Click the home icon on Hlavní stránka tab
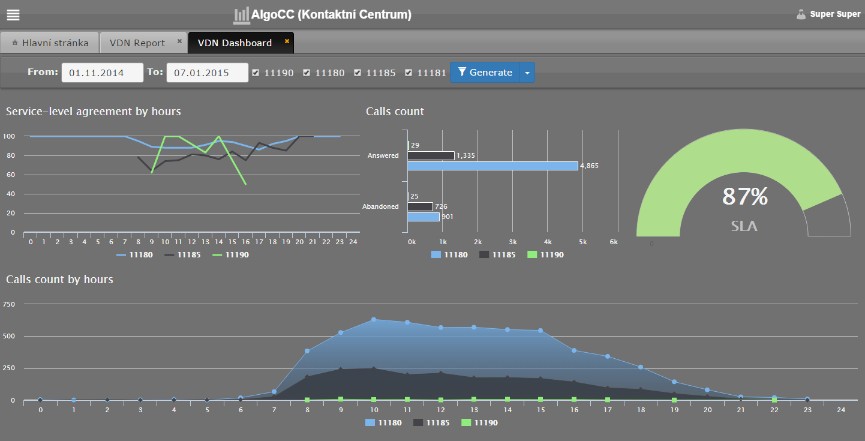This screenshot has width=865, height=441. click(14, 44)
